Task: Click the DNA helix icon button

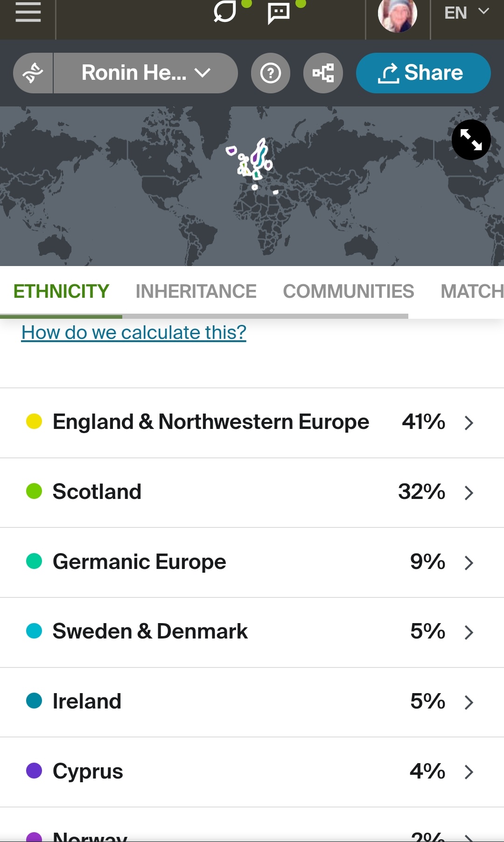Action: click(x=33, y=73)
